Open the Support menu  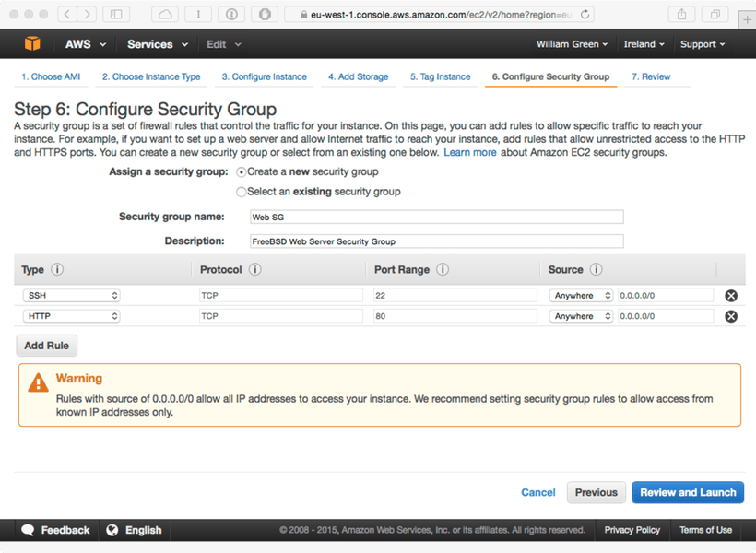click(703, 44)
